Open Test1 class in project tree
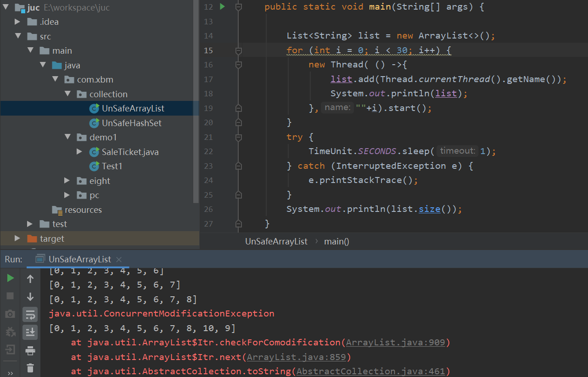The height and width of the screenshot is (377, 588). point(112,166)
